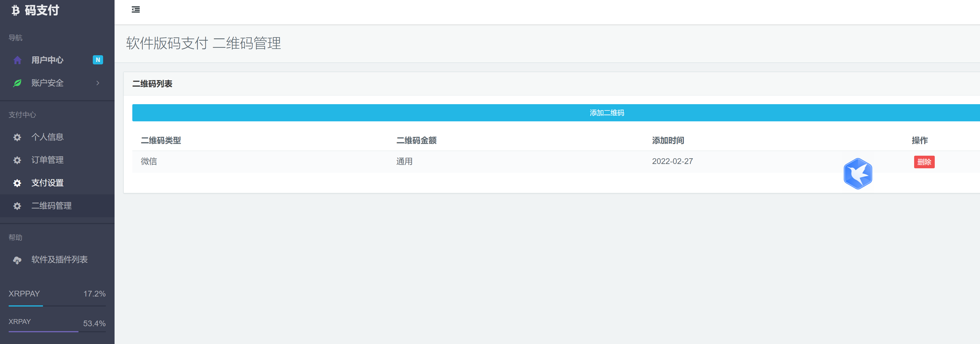Open the 二维码管理 menu item
The image size is (980, 344).
pos(51,206)
